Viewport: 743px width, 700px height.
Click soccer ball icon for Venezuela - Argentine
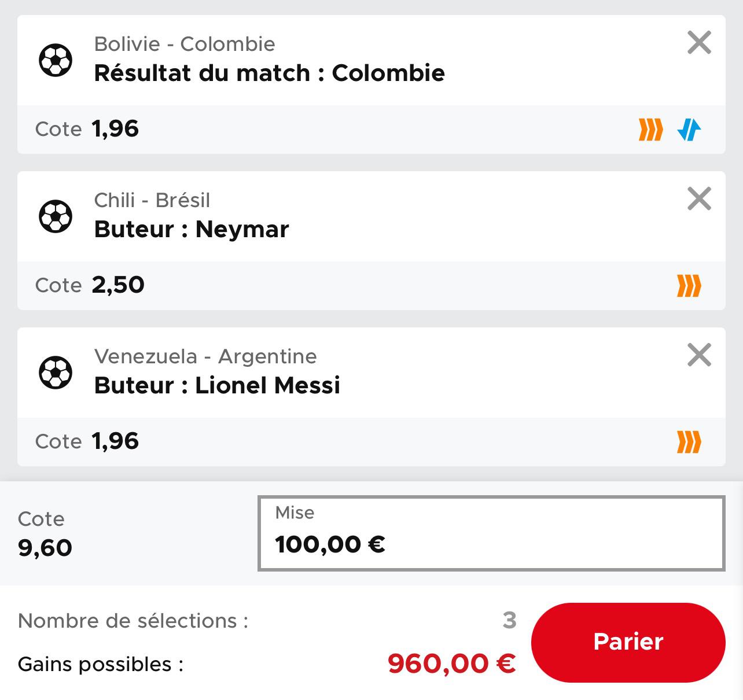pos(56,372)
